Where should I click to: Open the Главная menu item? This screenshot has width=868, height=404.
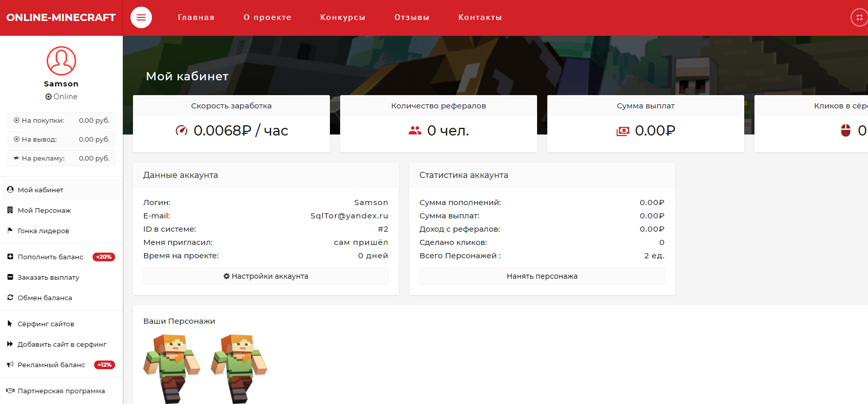tap(196, 17)
